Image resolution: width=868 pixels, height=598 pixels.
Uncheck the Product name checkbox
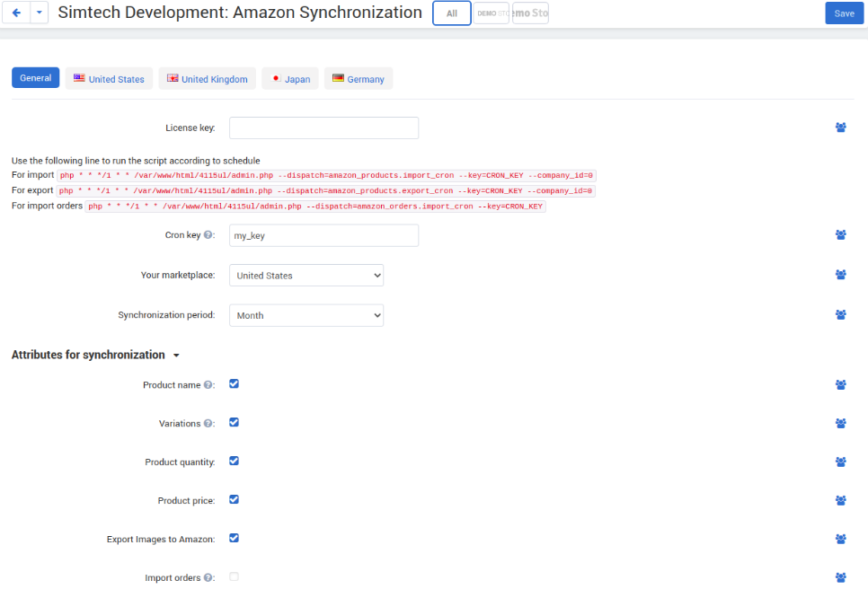[x=235, y=384]
